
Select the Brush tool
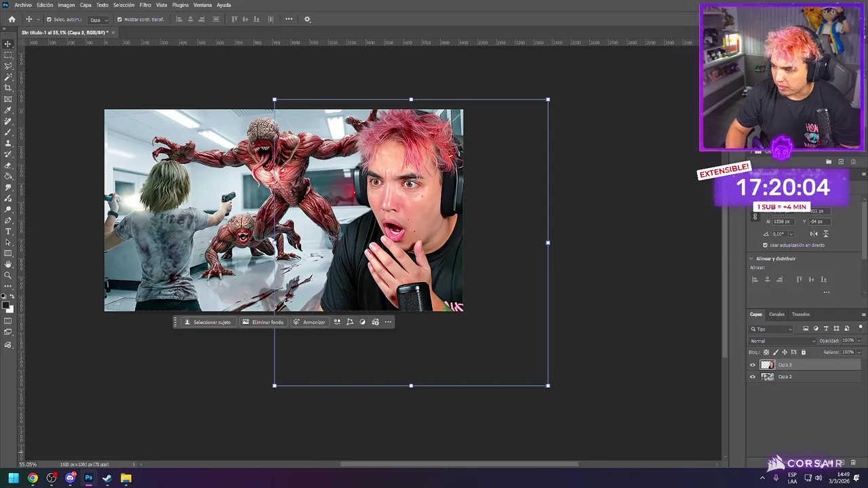click(x=8, y=132)
